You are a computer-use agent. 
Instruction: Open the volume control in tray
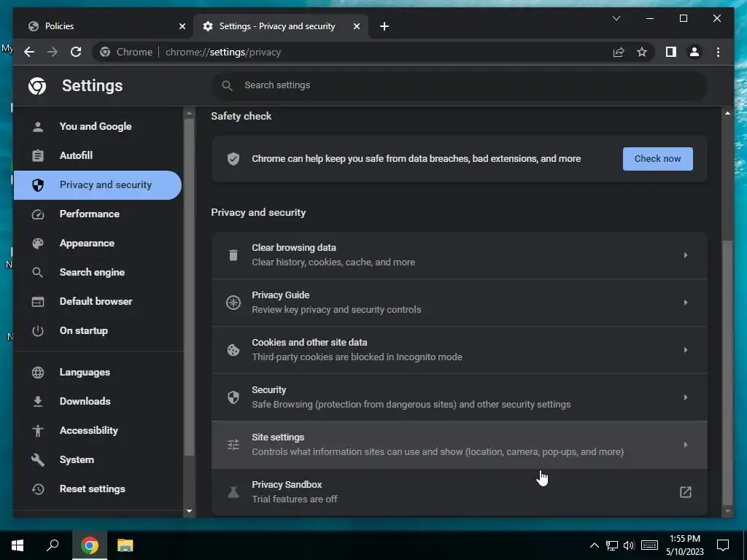pyautogui.click(x=629, y=545)
